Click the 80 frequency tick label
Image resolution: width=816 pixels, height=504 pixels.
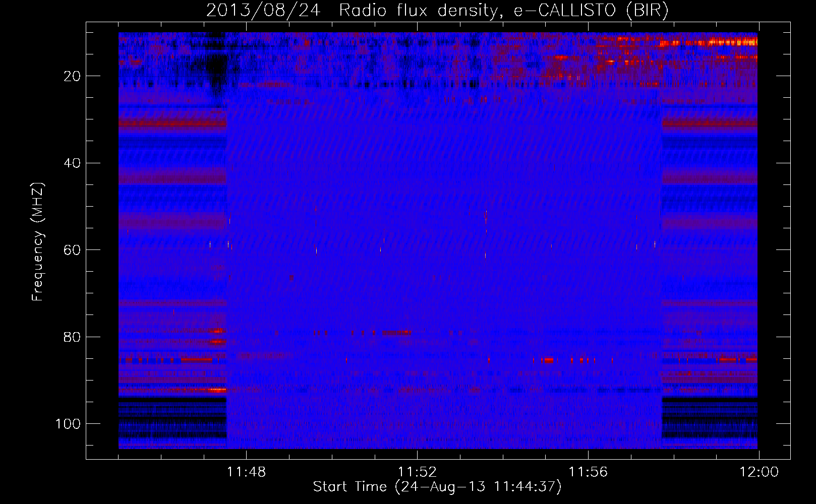tap(72, 337)
